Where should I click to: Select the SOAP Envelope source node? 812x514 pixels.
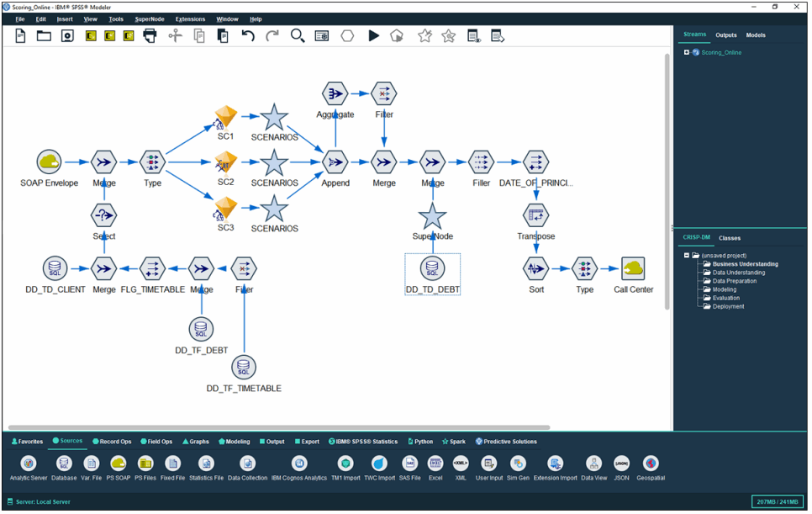click(50, 162)
